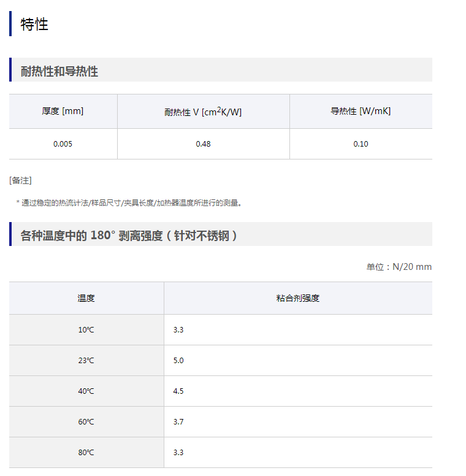466x476 pixels.
Task: Click the 单位：N/20 mm unit label
Action: coord(399,267)
